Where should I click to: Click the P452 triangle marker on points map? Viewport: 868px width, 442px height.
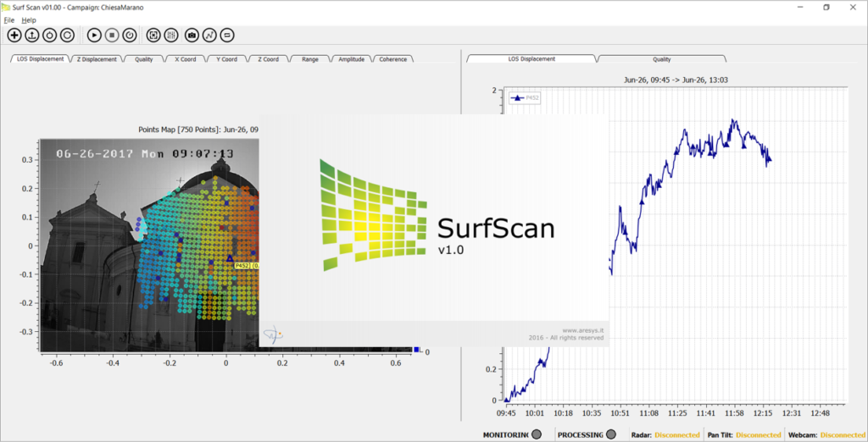point(230,257)
